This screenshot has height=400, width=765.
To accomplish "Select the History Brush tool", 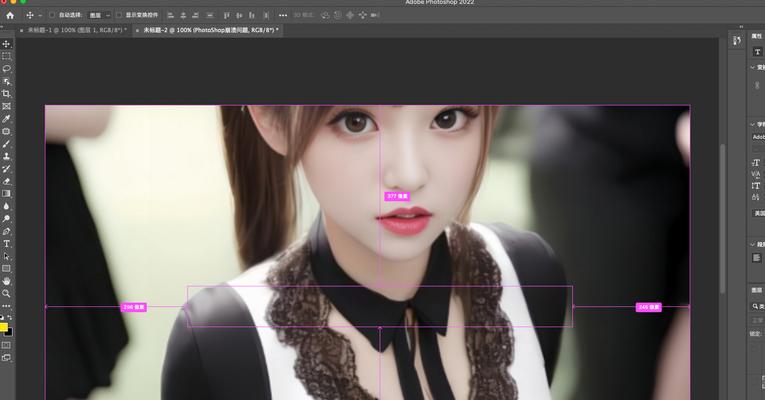I will pos(6,169).
